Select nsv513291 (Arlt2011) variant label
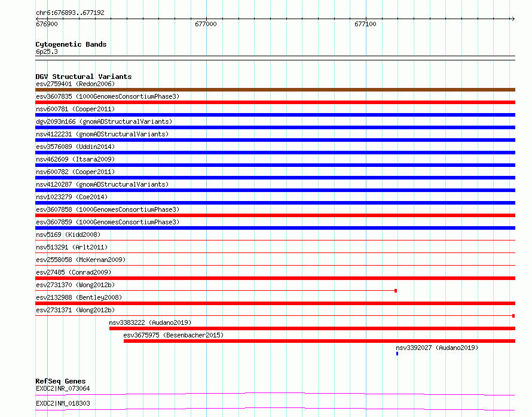532x417 pixels. pyautogui.click(x=72, y=247)
